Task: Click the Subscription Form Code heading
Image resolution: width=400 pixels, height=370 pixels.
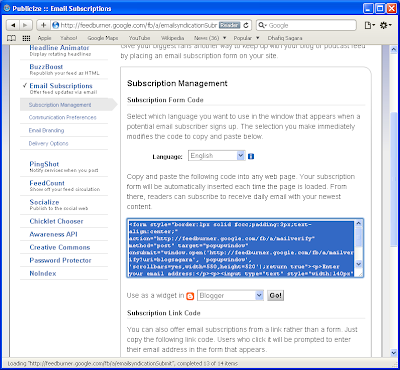Action: [x=165, y=100]
